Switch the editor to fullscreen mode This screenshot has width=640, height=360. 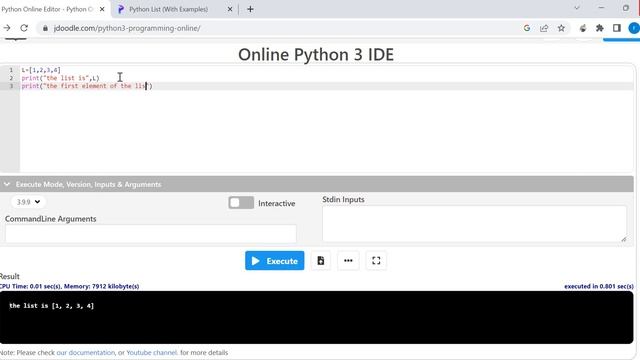pyautogui.click(x=376, y=260)
